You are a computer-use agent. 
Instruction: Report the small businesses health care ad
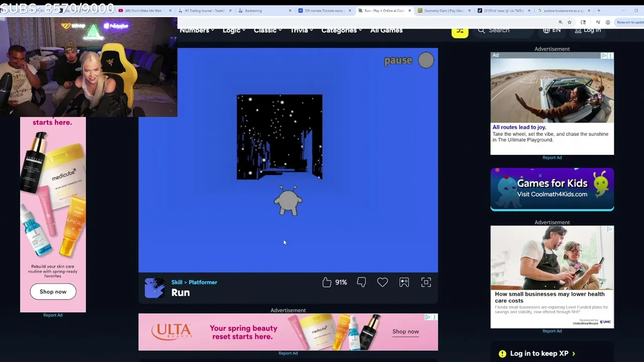(552, 331)
